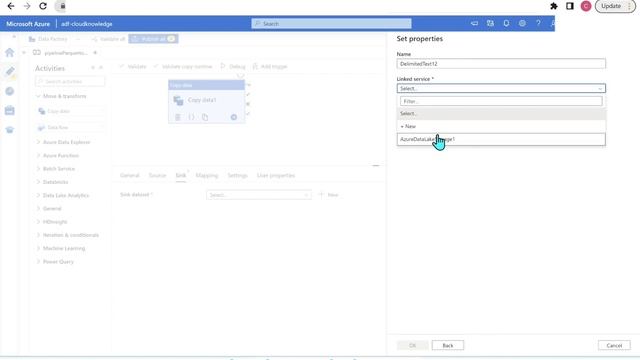Reload the page with the refresh icon

point(43,6)
